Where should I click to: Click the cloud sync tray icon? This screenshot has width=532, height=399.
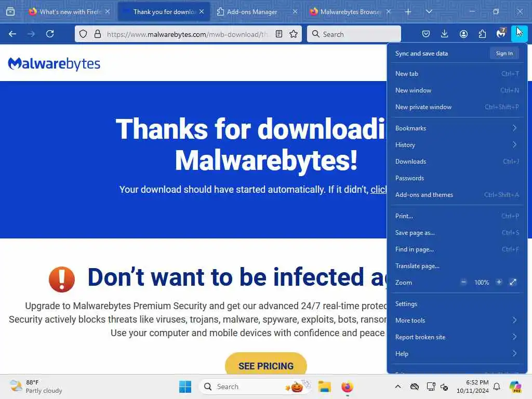pos(415,387)
